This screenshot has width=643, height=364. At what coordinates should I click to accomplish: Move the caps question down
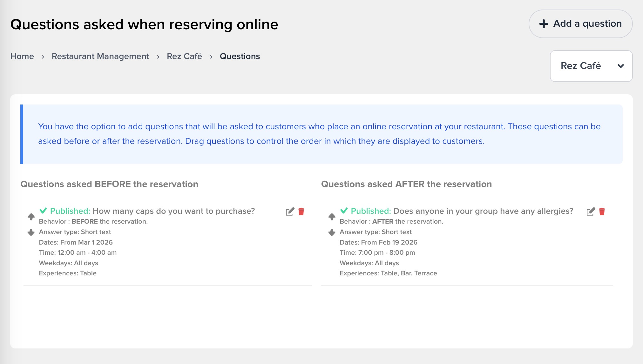click(31, 232)
